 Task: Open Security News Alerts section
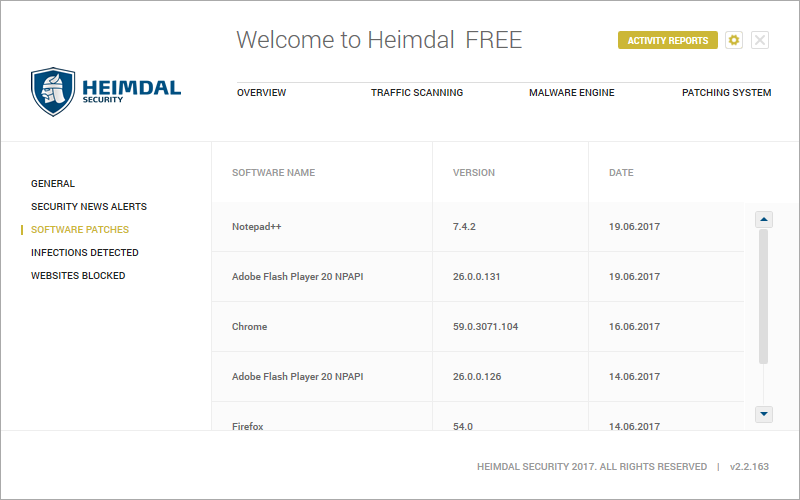point(89,207)
